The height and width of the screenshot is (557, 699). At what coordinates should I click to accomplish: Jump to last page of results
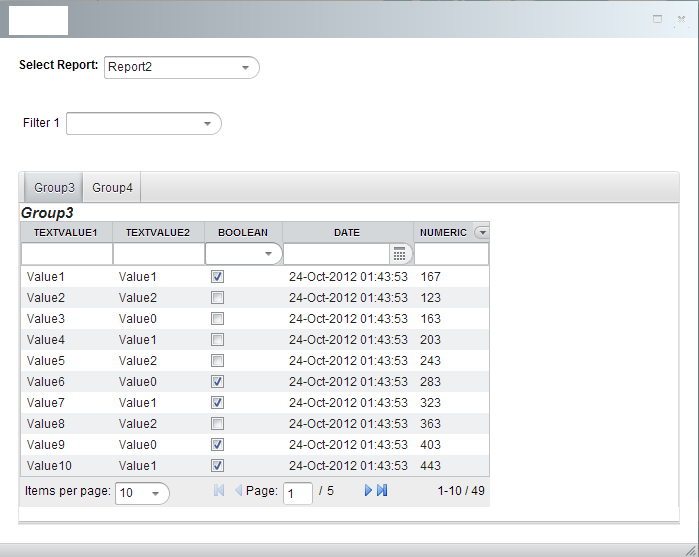point(382,491)
